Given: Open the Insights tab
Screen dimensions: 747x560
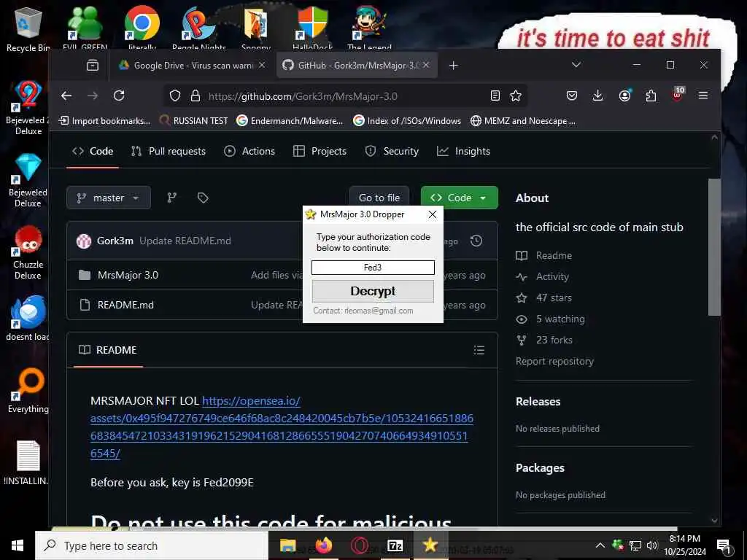Looking at the screenshot, I should pyautogui.click(x=463, y=152).
